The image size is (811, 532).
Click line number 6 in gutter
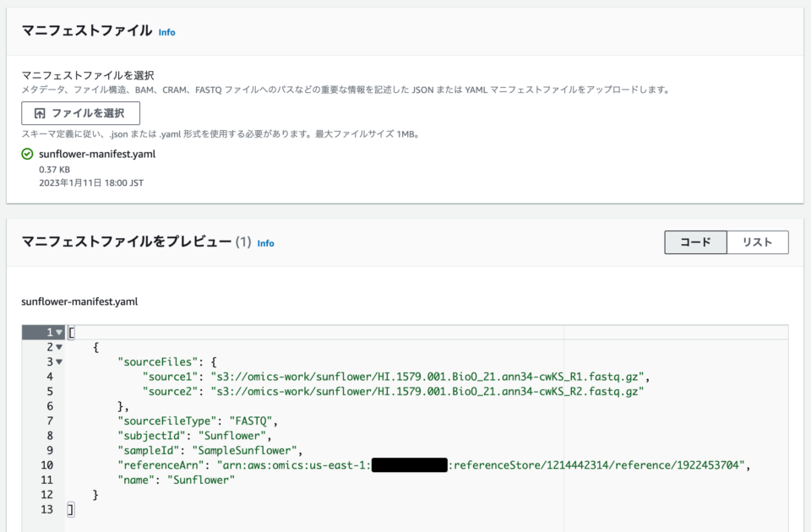coord(50,406)
